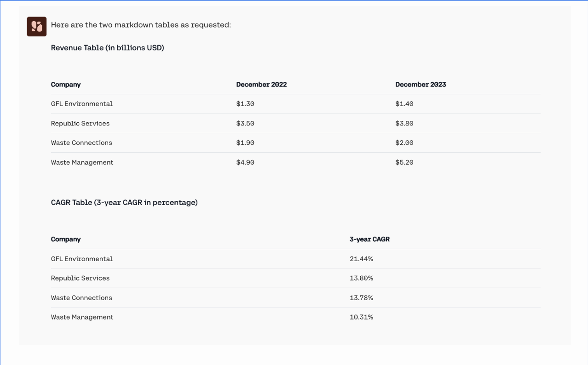Click the $3.80 revenue cell
The width and height of the screenshot is (588, 365).
coord(404,124)
